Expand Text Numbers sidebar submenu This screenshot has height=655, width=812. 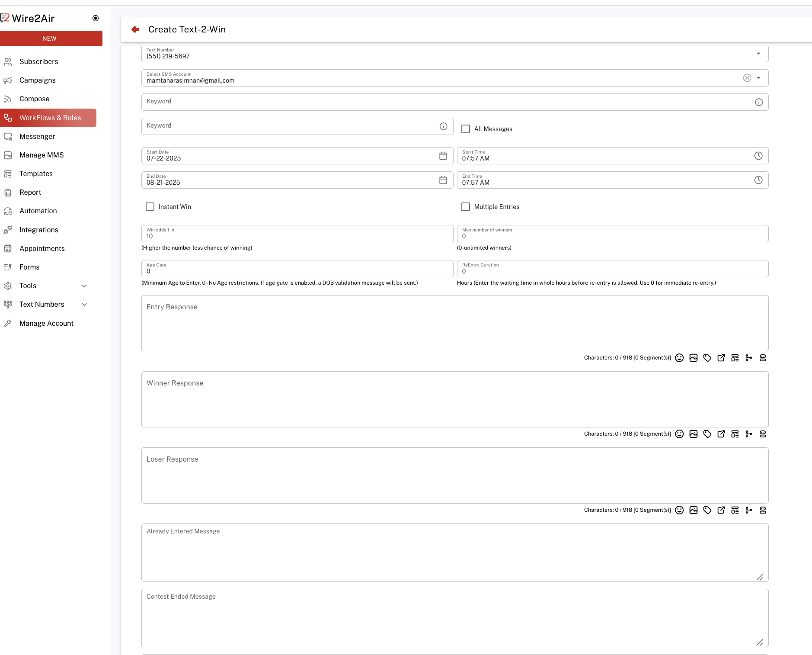point(84,304)
